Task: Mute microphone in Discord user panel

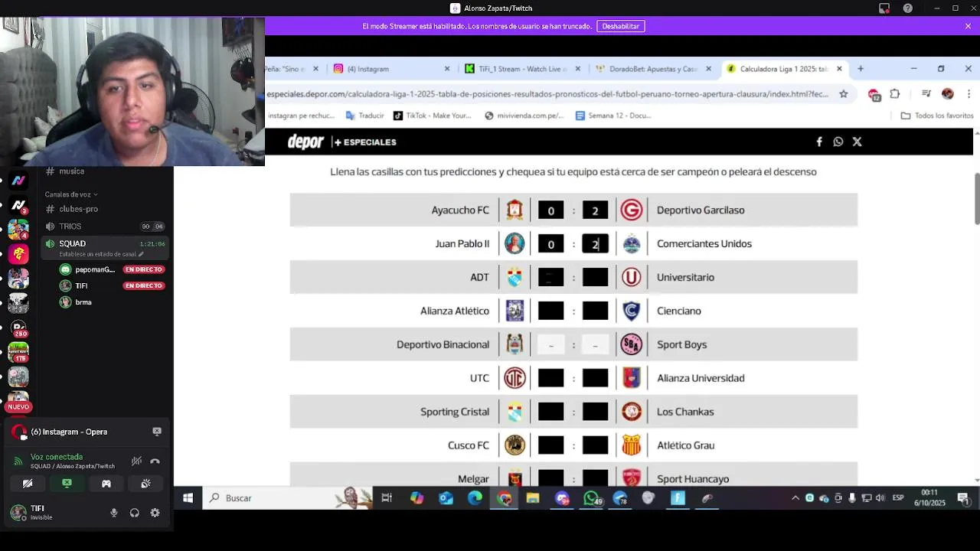Action: 114,513
